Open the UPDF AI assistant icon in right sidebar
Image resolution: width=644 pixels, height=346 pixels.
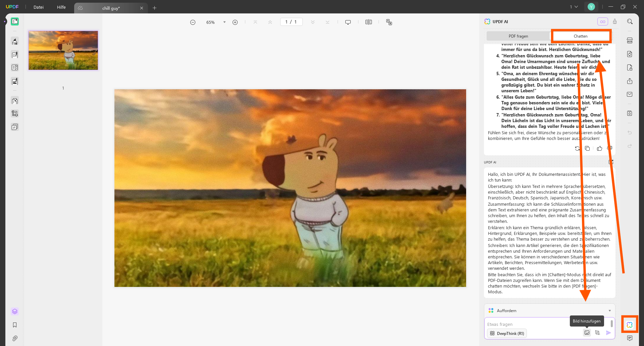click(629, 325)
